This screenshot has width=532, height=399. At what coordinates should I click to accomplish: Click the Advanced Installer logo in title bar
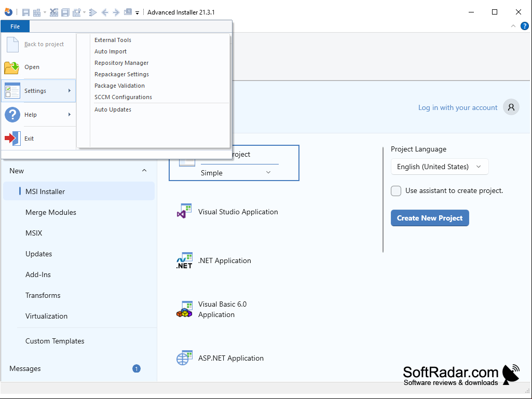[8, 12]
